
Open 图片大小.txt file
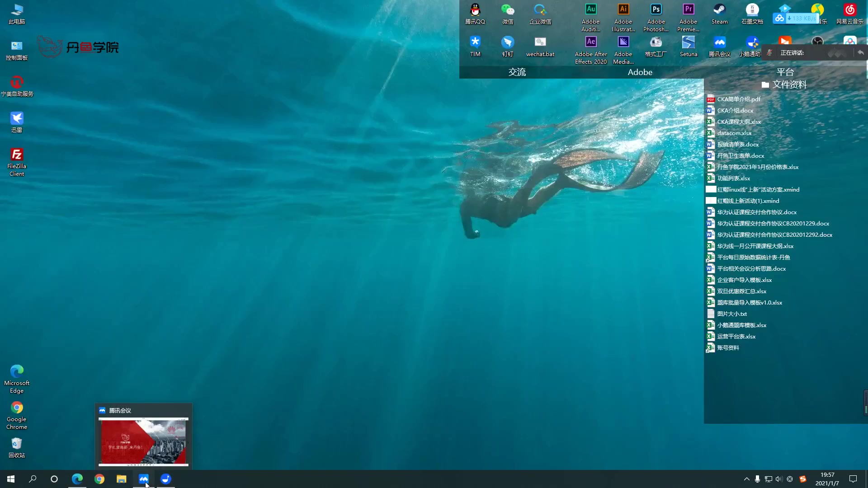pos(726,314)
